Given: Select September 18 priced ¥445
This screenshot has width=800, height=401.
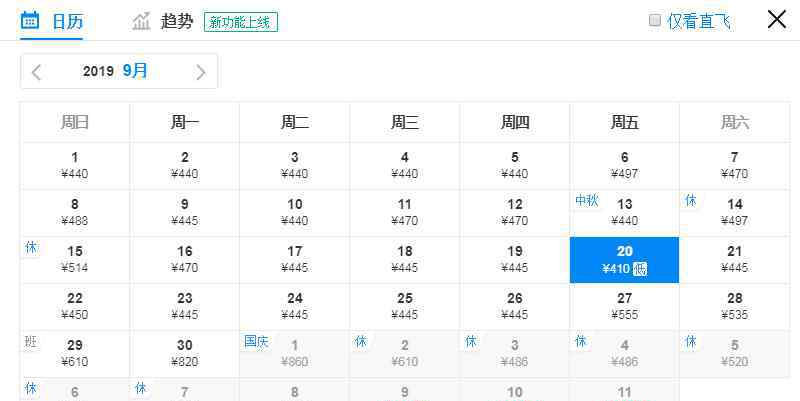Looking at the screenshot, I should coord(405,260).
